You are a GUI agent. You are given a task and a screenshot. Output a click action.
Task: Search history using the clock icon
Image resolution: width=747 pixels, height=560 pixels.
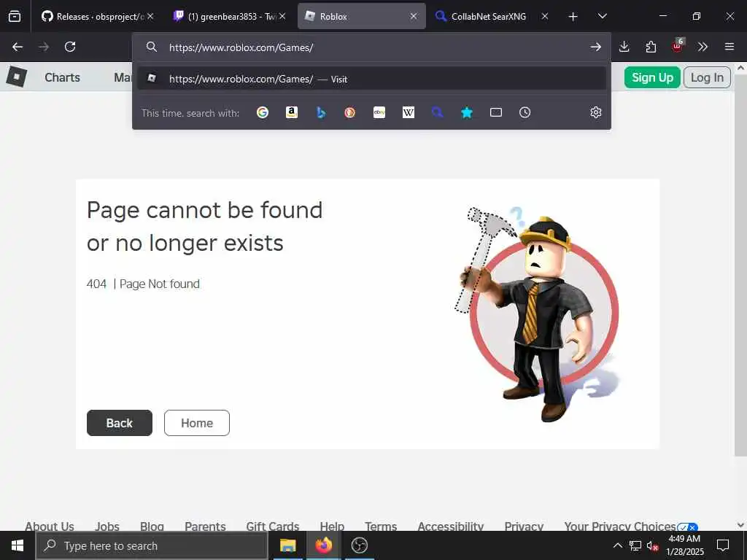(525, 112)
